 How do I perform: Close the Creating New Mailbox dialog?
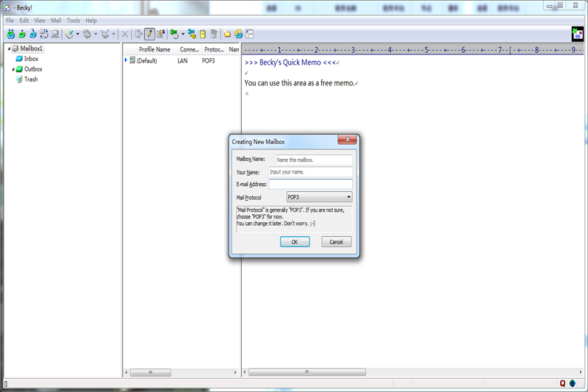[348, 140]
